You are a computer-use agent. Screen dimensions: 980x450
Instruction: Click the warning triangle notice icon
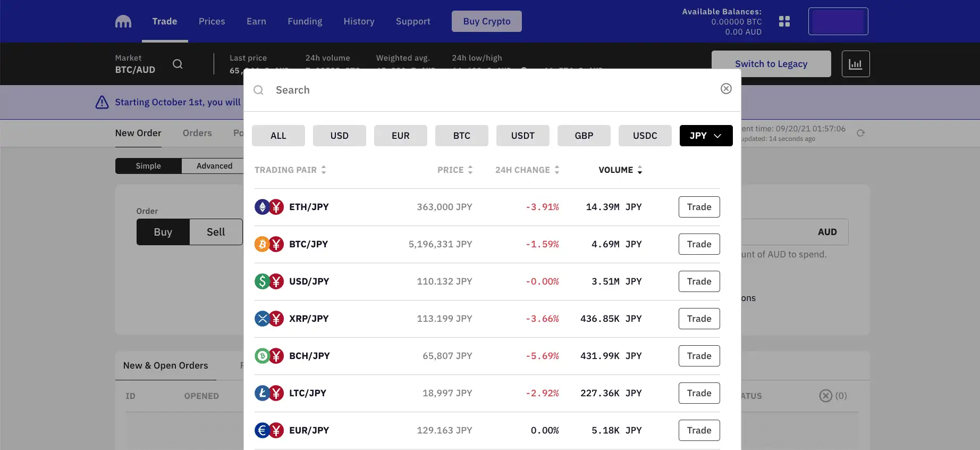[x=102, y=102]
